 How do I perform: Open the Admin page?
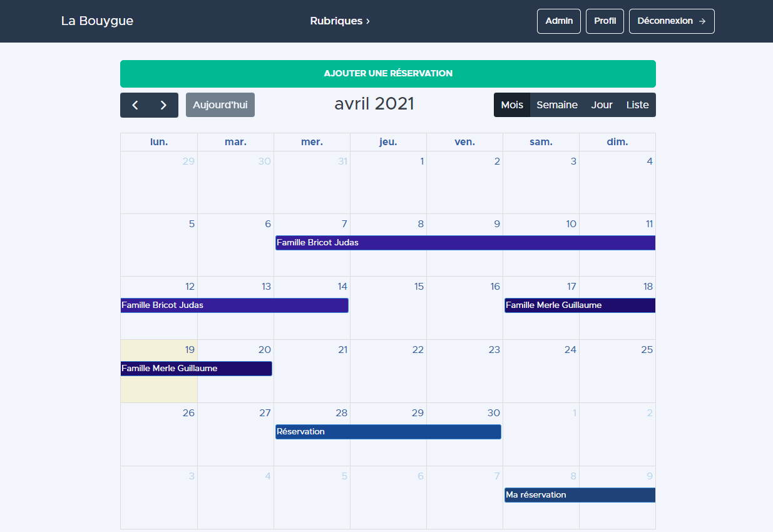coord(558,21)
